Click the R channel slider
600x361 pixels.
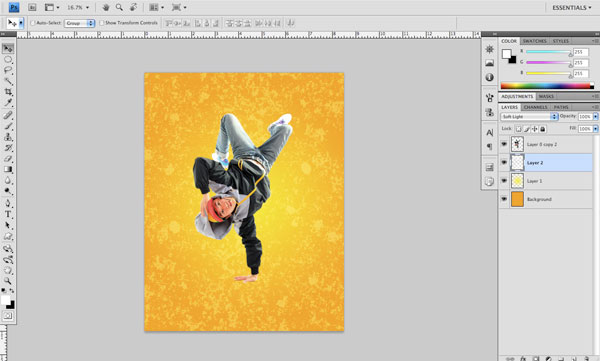[549, 52]
